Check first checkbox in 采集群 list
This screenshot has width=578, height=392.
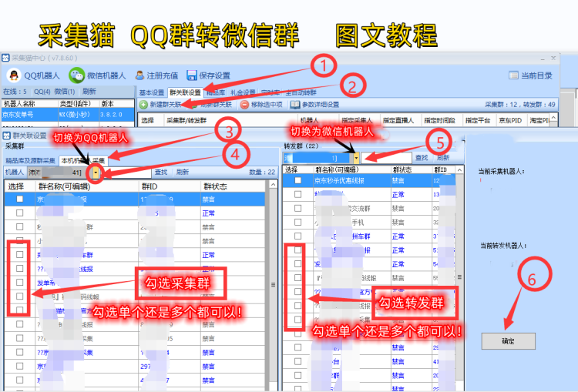pyautogui.click(x=20, y=199)
